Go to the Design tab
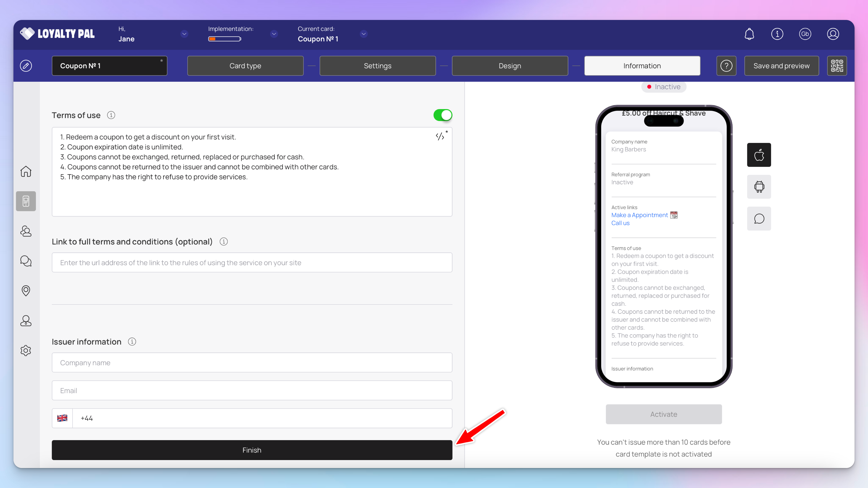This screenshot has height=488, width=868. [509, 66]
